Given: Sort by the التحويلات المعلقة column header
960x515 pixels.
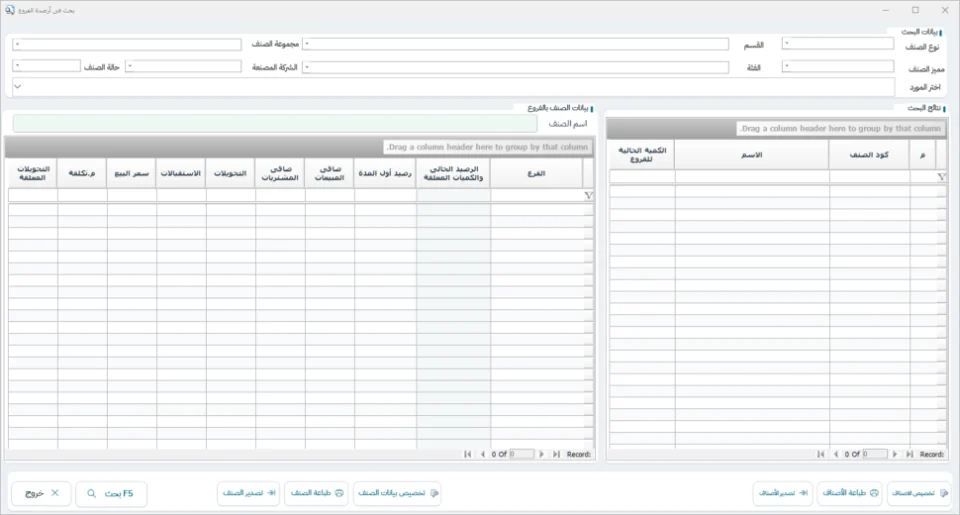Looking at the screenshot, I should pyautogui.click(x=32, y=173).
